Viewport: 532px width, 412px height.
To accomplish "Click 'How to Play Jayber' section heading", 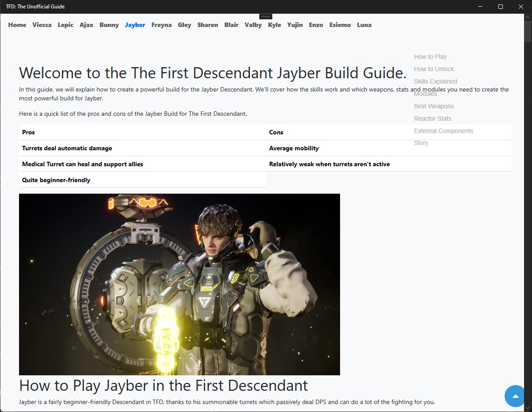I will coord(164,385).
